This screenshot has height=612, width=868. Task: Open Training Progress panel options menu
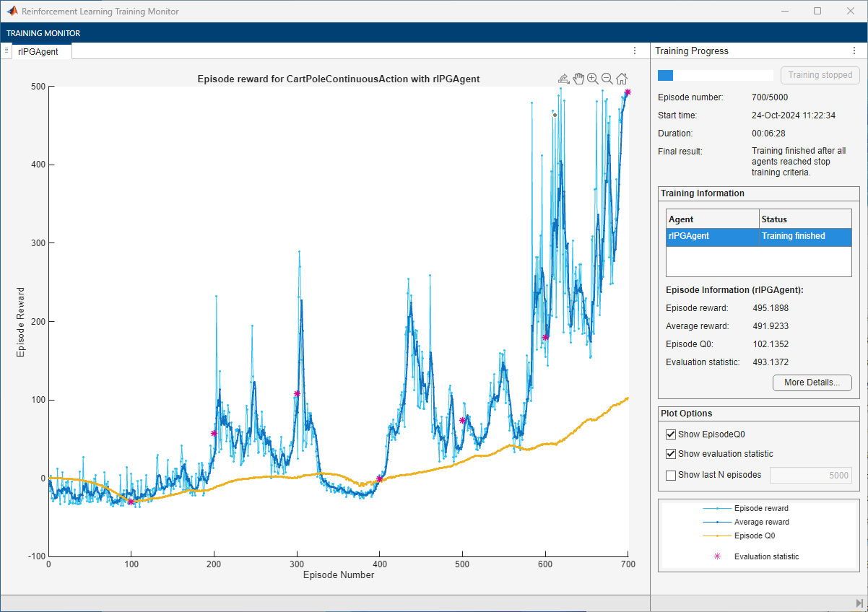tap(853, 51)
